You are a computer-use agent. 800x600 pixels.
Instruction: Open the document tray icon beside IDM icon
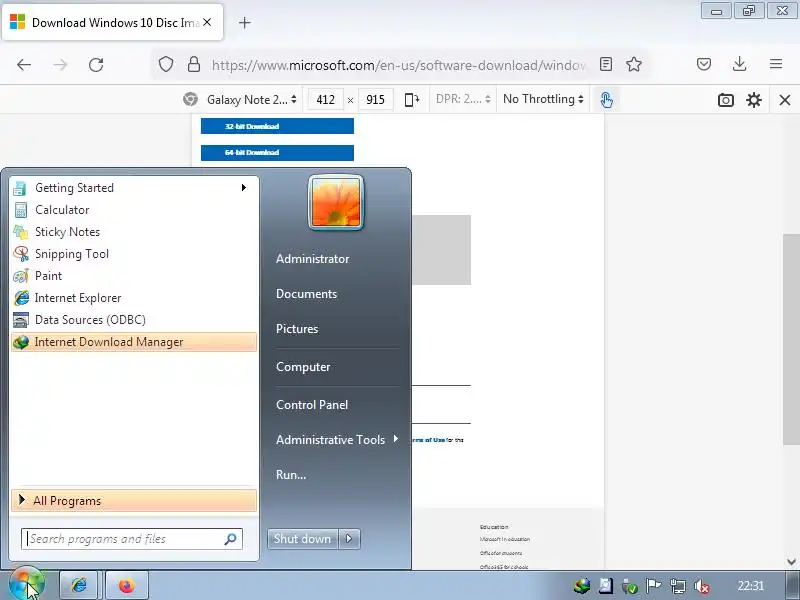point(606,586)
